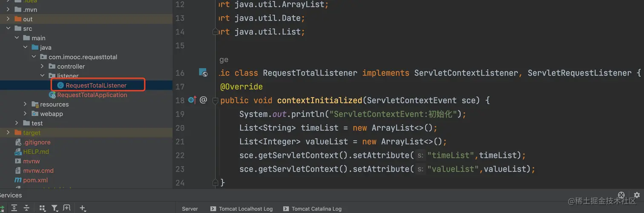This screenshot has width=644, height=213.
Task: Open the Filter menu in Services toolbar
Action: (55, 208)
